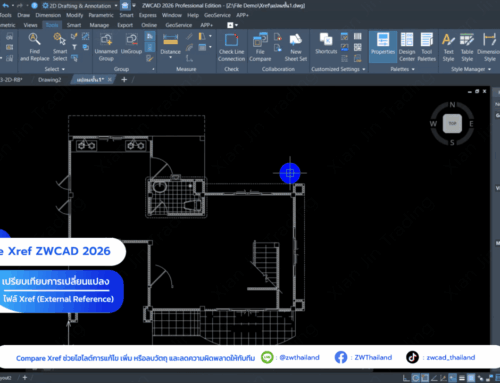Open the Tool Palettes panel
This screenshot has height=383, width=500.
(427, 47)
